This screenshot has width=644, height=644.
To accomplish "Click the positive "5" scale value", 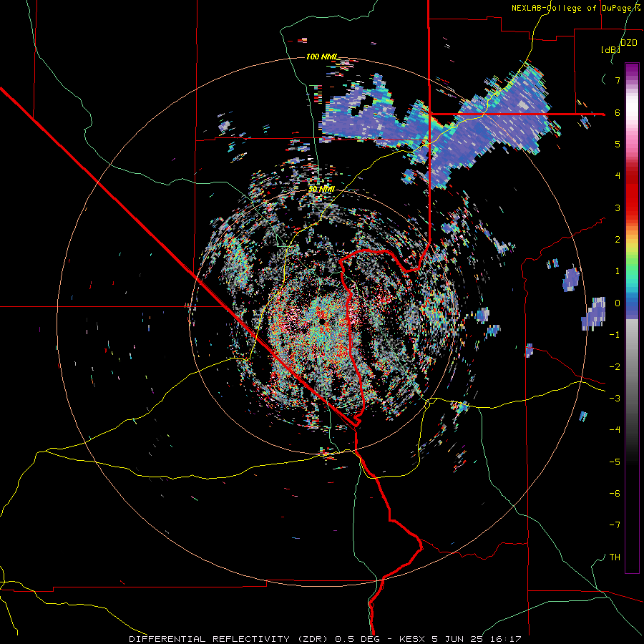I will pos(618,144).
